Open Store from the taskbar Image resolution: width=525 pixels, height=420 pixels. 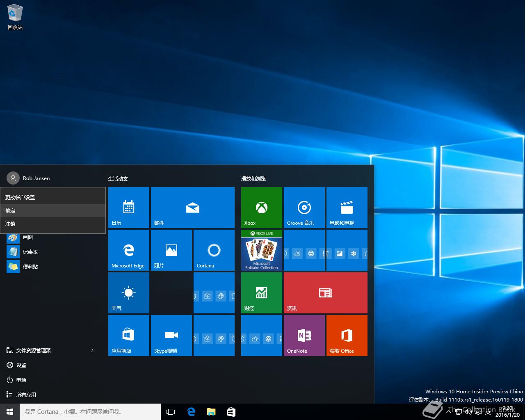(x=231, y=412)
